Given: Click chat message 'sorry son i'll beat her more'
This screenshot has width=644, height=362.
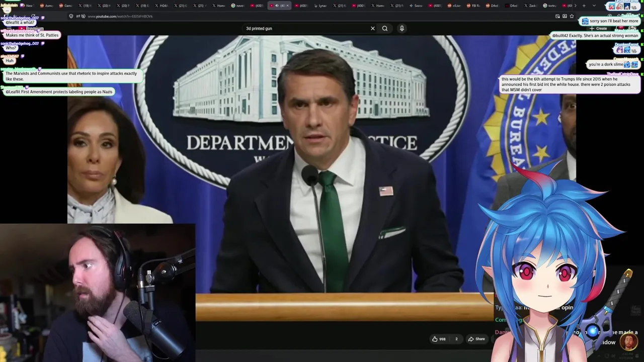Looking at the screenshot, I should tap(610, 21).
